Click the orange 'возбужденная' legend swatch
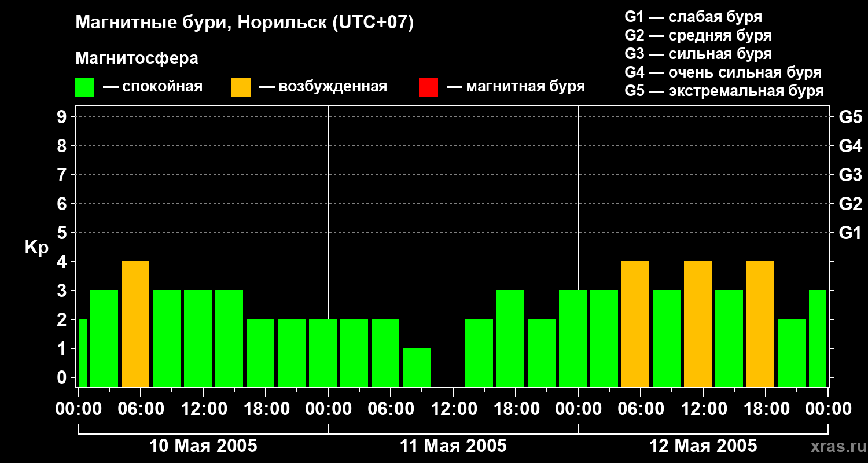868x463 pixels. coord(241,87)
